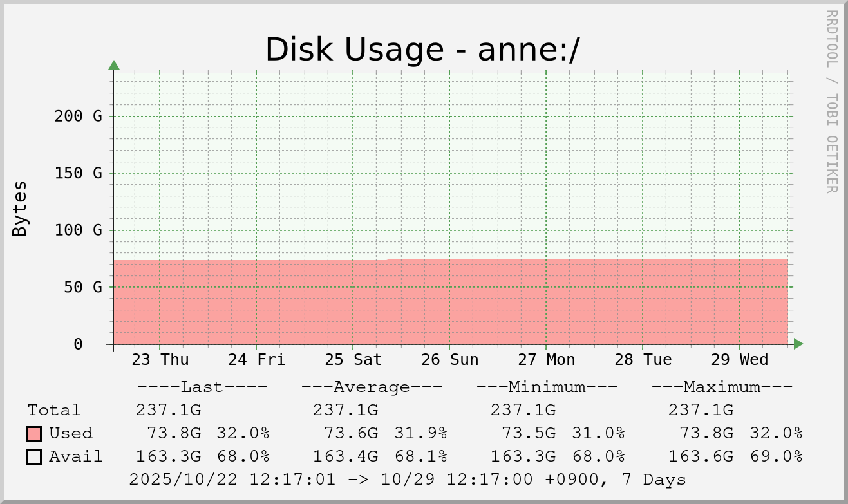Viewport: 848px width, 504px height.
Task: Click the "Average" column header
Action: (372, 387)
